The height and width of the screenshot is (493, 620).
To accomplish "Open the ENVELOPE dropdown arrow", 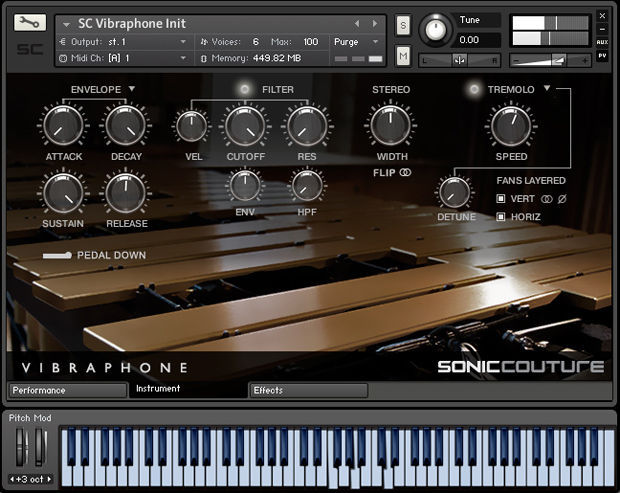I will coord(132,89).
